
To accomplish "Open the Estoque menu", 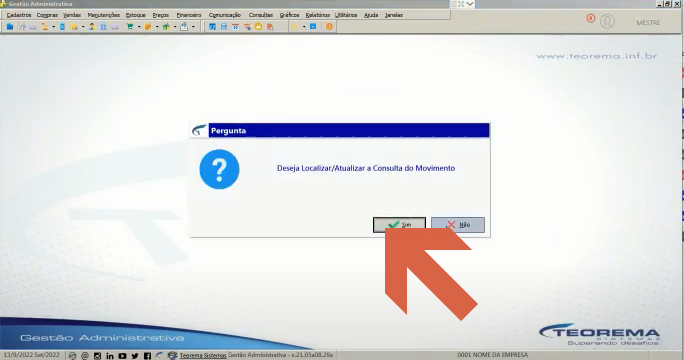I will point(136,15).
